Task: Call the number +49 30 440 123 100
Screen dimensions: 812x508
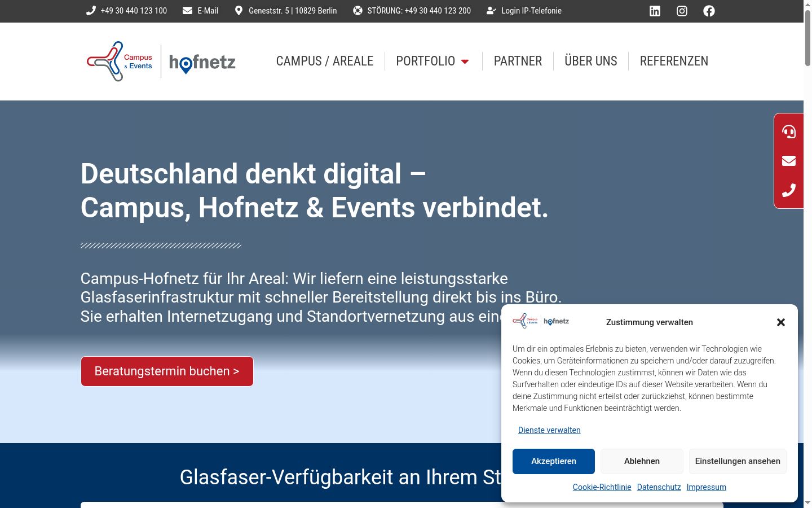Action: 134,11
